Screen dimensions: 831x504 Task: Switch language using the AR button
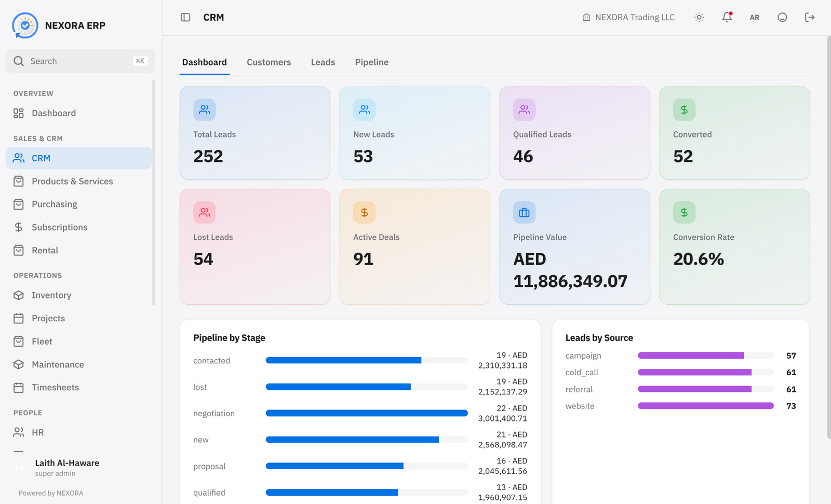pos(755,17)
